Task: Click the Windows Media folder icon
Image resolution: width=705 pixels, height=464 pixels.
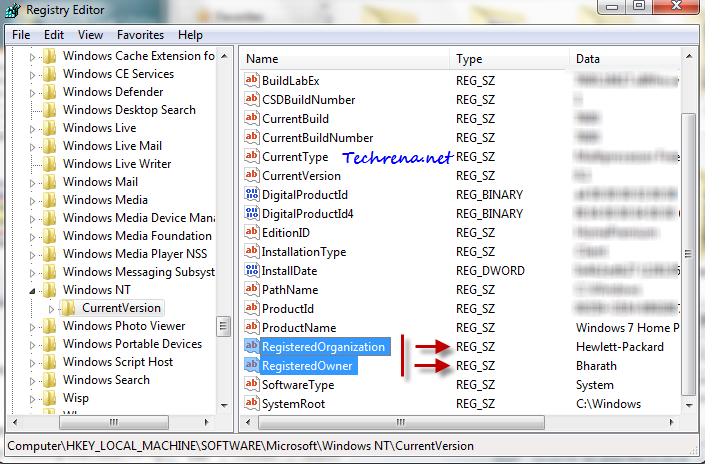Action: pyautogui.click(x=49, y=200)
